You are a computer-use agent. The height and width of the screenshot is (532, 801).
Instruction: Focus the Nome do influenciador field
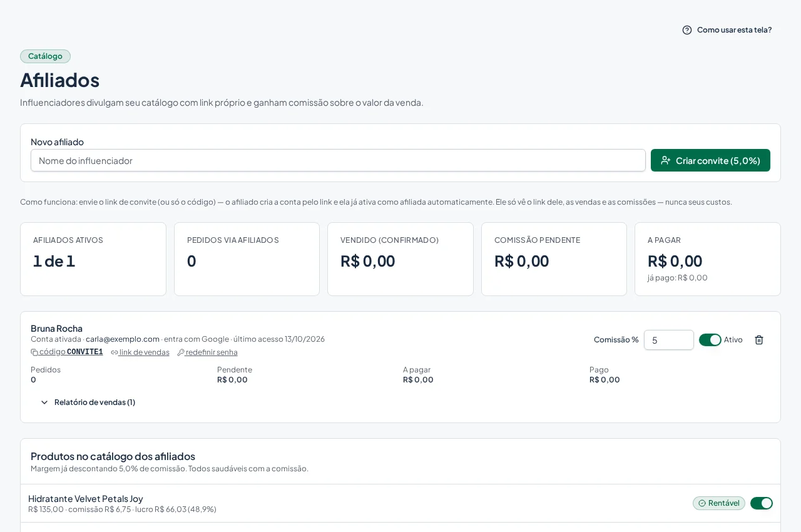coord(338,160)
